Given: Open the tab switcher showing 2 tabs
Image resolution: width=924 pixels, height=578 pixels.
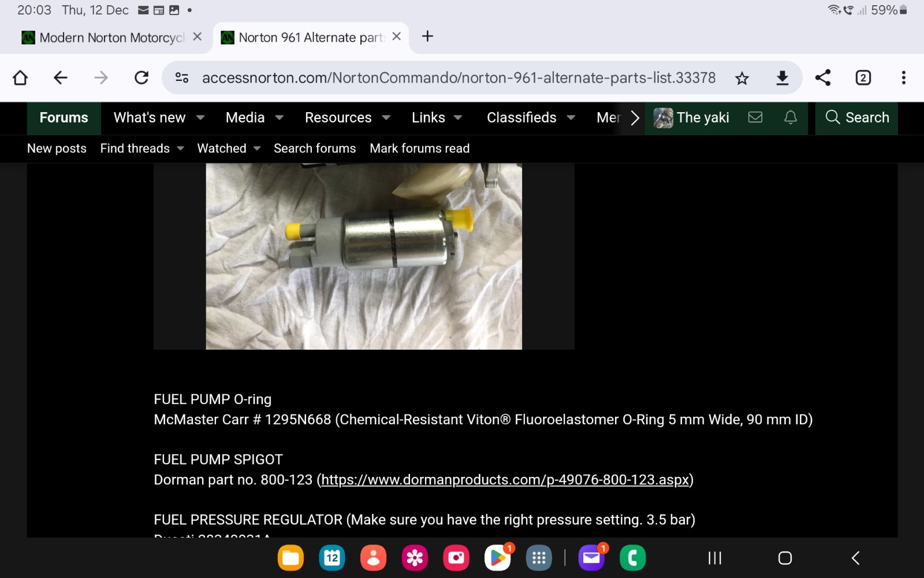Looking at the screenshot, I should tap(863, 77).
